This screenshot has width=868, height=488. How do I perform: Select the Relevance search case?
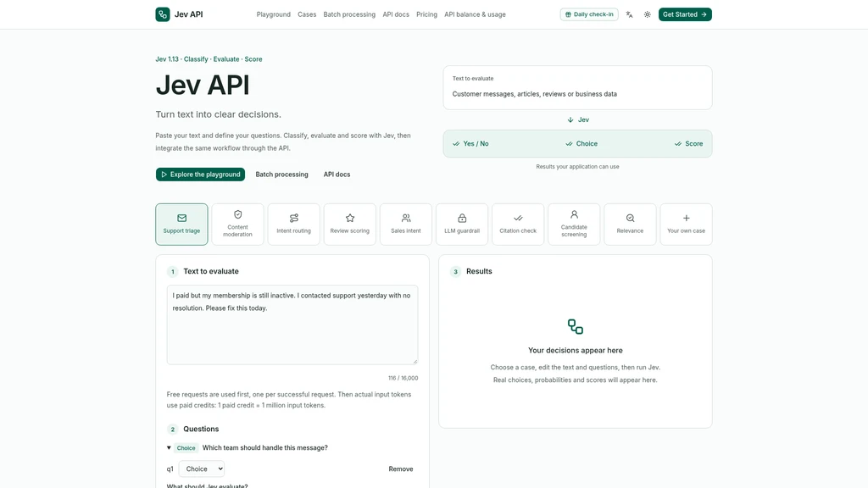[630, 224]
